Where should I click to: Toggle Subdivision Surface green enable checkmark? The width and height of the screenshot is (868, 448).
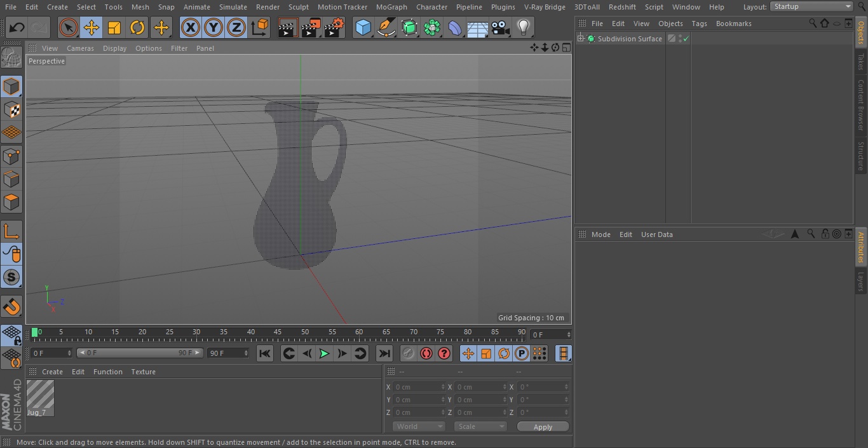(686, 39)
